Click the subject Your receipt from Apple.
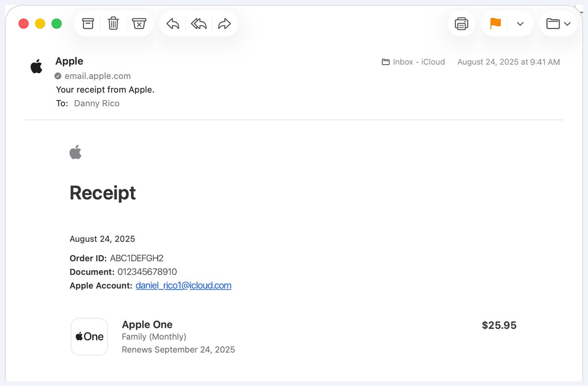The height and width of the screenshot is (386, 588). 105,90
